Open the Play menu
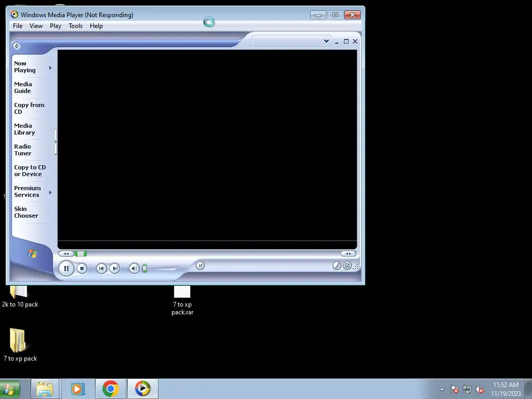The width and height of the screenshot is (532, 399). click(x=55, y=26)
